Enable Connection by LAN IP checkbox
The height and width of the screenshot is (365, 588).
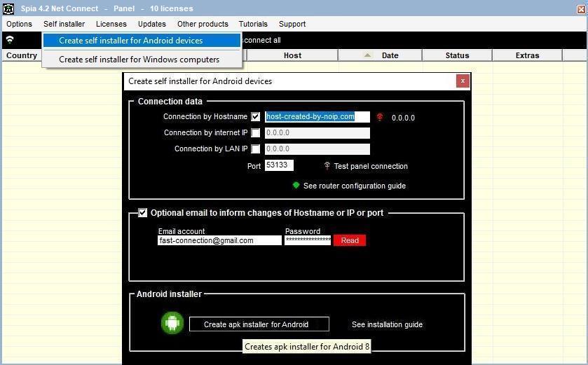[255, 149]
